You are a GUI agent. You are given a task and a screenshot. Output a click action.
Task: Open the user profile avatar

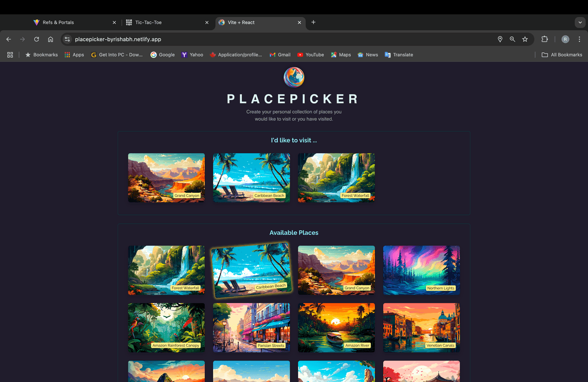[x=565, y=39]
